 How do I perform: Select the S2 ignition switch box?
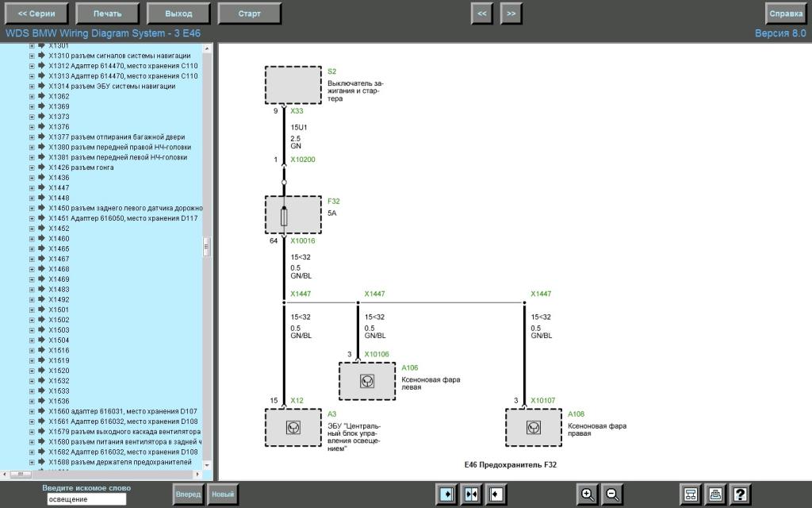293,85
